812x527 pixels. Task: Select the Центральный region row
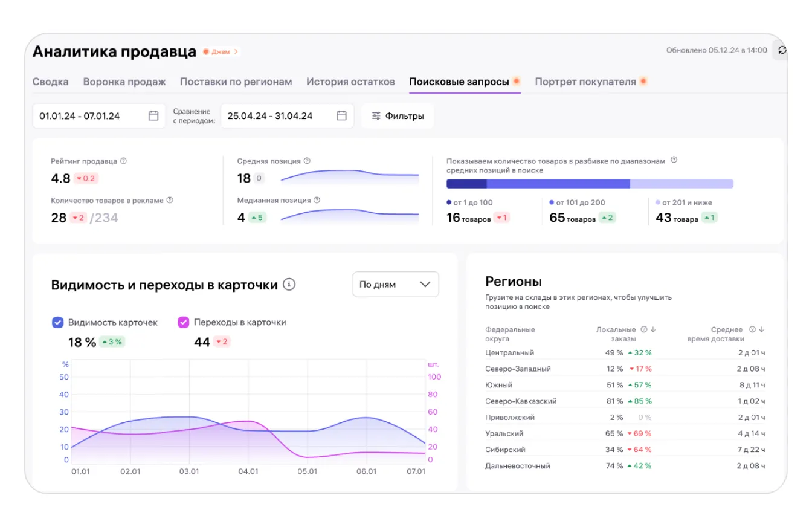pos(625,353)
